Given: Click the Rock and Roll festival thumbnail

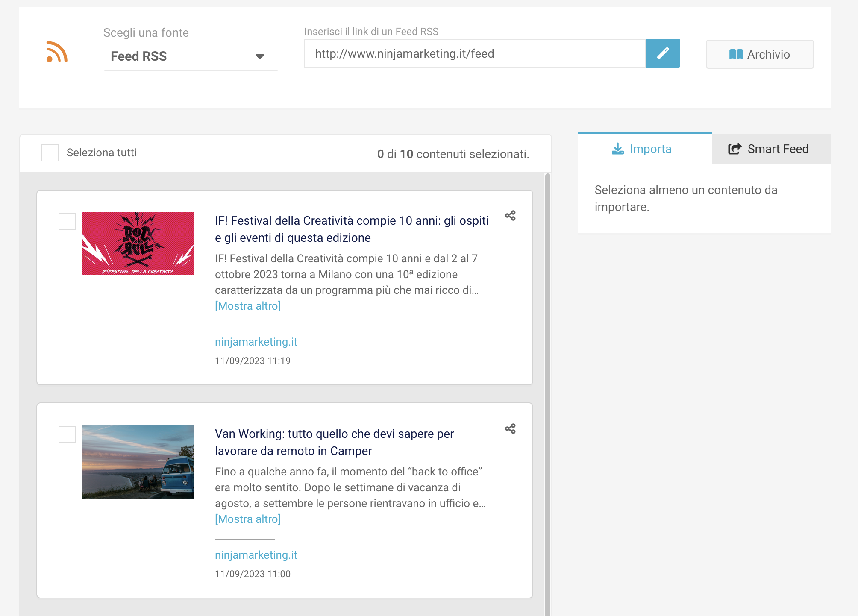Looking at the screenshot, I should tap(138, 243).
